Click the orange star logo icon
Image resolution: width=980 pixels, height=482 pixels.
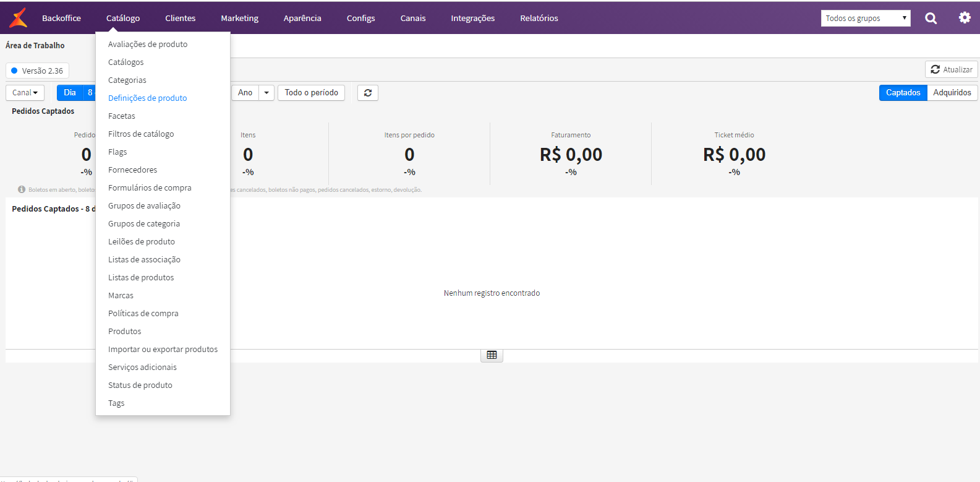(x=19, y=18)
